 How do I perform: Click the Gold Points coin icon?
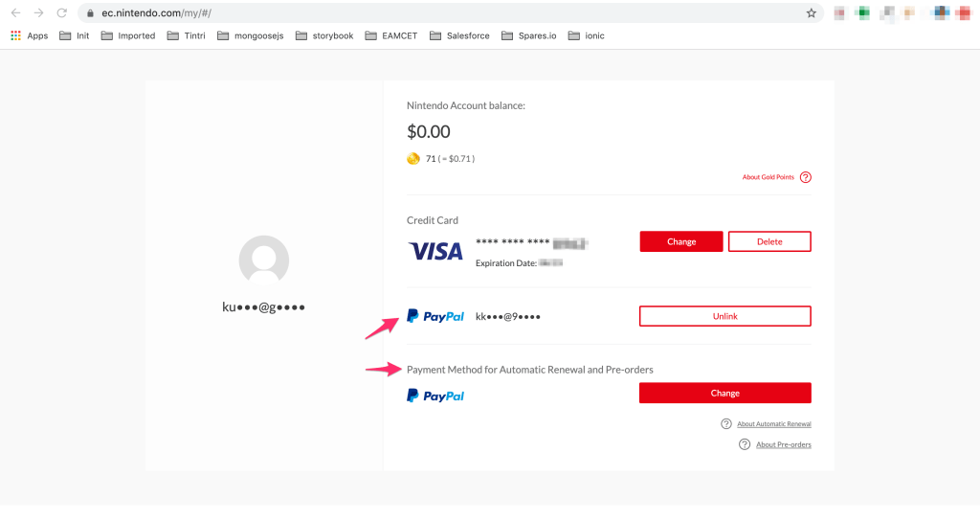pyautogui.click(x=413, y=158)
